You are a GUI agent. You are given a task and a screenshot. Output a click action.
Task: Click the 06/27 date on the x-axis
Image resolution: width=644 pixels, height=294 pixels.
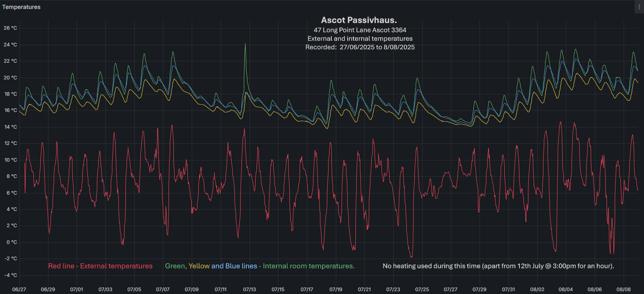click(19, 289)
